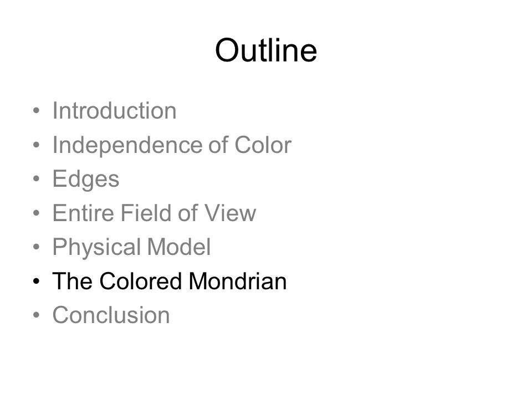Select the Conclusion bullet text
The image size is (532, 399).
click(x=111, y=315)
